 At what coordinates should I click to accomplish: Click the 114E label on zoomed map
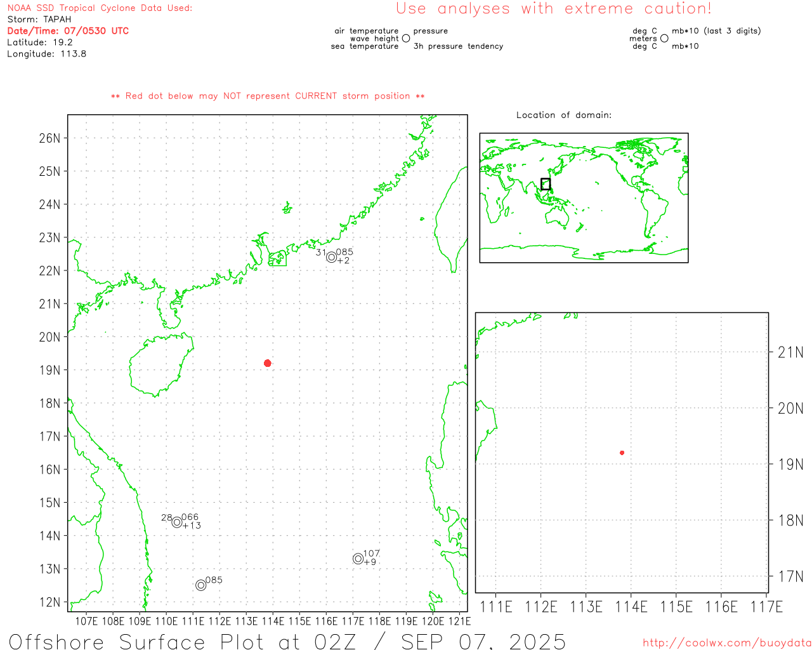[631, 607]
